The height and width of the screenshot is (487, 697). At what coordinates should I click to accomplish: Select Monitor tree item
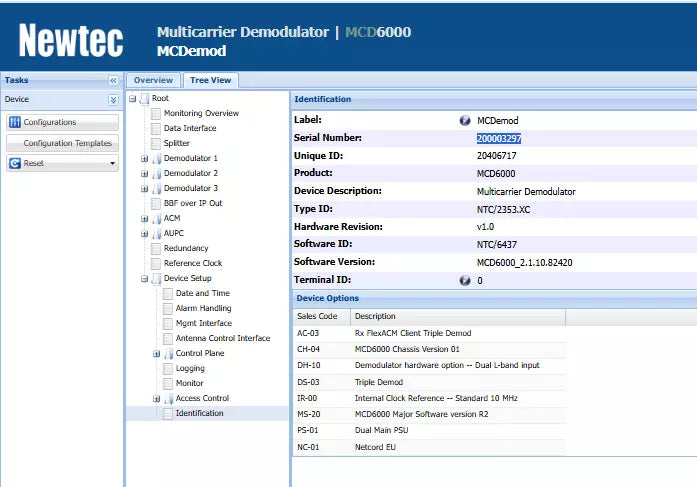[189, 383]
